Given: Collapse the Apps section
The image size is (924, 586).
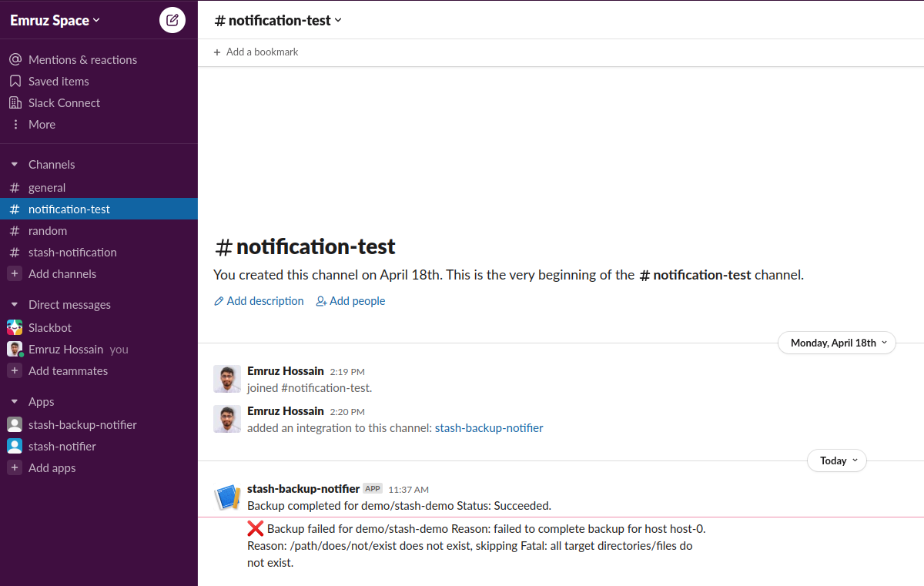Looking at the screenshot, I should [15, 402].
